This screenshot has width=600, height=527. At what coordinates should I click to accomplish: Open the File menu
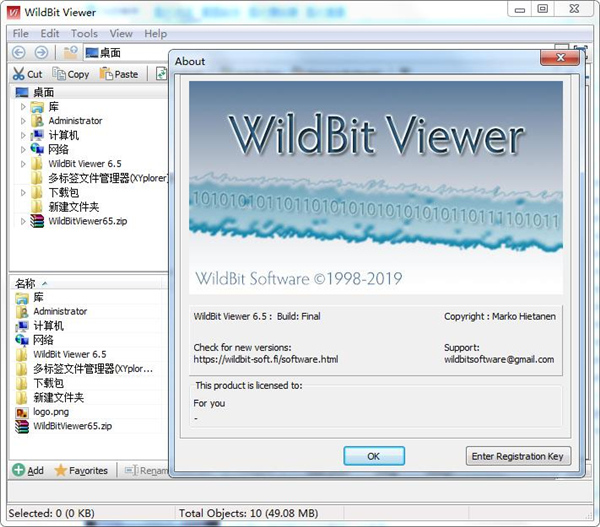(21, 33)
